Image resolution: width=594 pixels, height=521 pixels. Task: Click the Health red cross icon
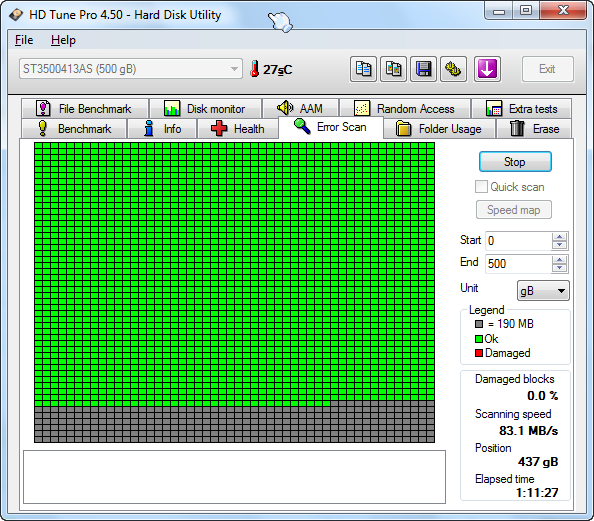coord(219,128)
